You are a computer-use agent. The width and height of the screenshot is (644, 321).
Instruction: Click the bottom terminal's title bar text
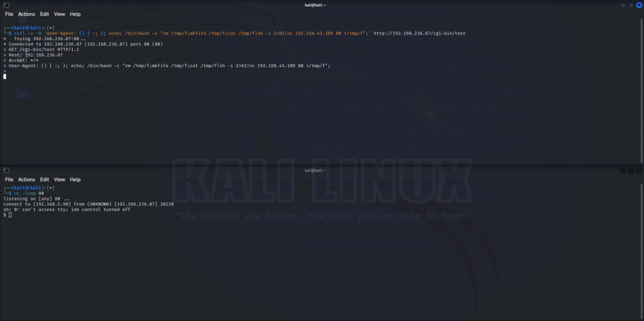(316, 170)
